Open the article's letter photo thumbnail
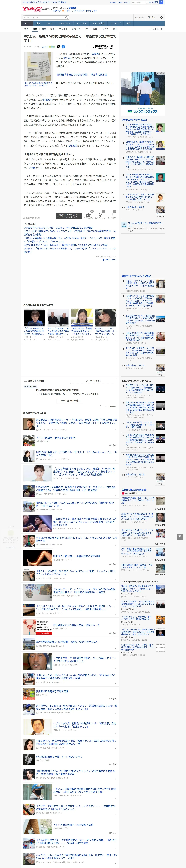This screenshot has width=186, height=868. (x=39, y=66)
